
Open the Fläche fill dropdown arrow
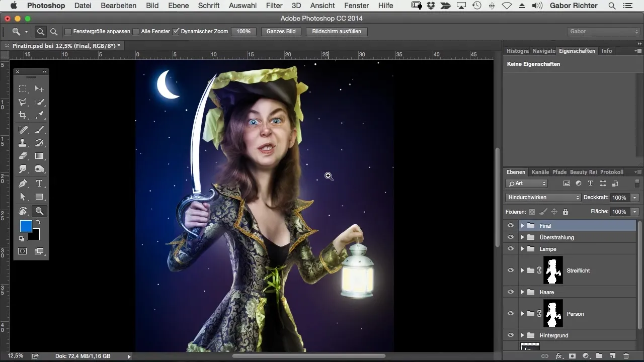pyautogui.click(x=635, y=212)
